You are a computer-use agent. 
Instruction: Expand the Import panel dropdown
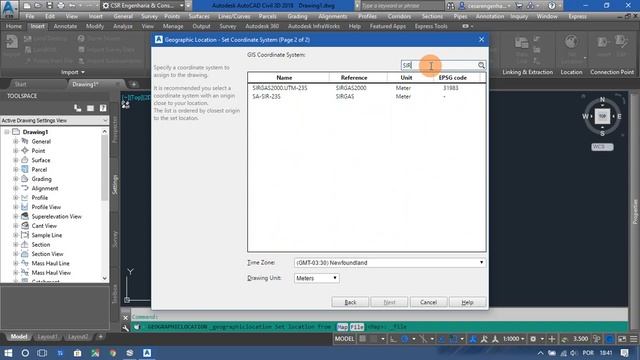[73, 72]
